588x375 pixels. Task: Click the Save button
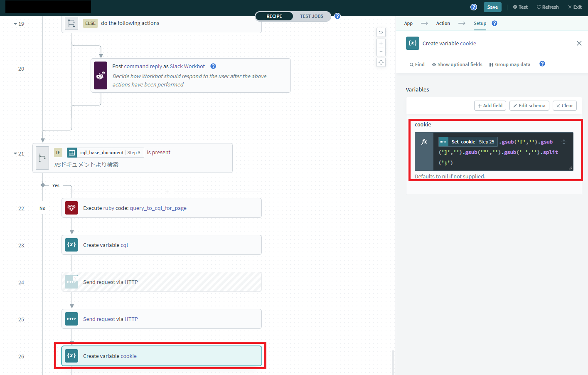click(492, 7)
